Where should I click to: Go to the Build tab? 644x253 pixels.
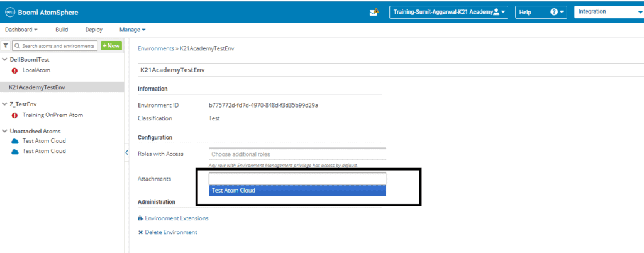click(62, 30)
